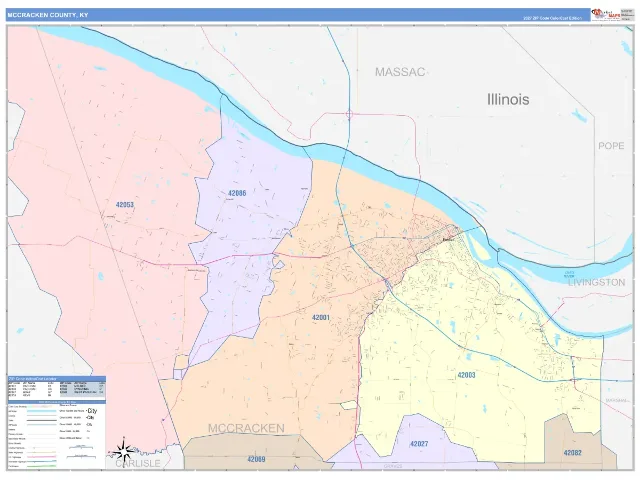
Task: Click the largest City sample in legend
Action: pos(92,411)
